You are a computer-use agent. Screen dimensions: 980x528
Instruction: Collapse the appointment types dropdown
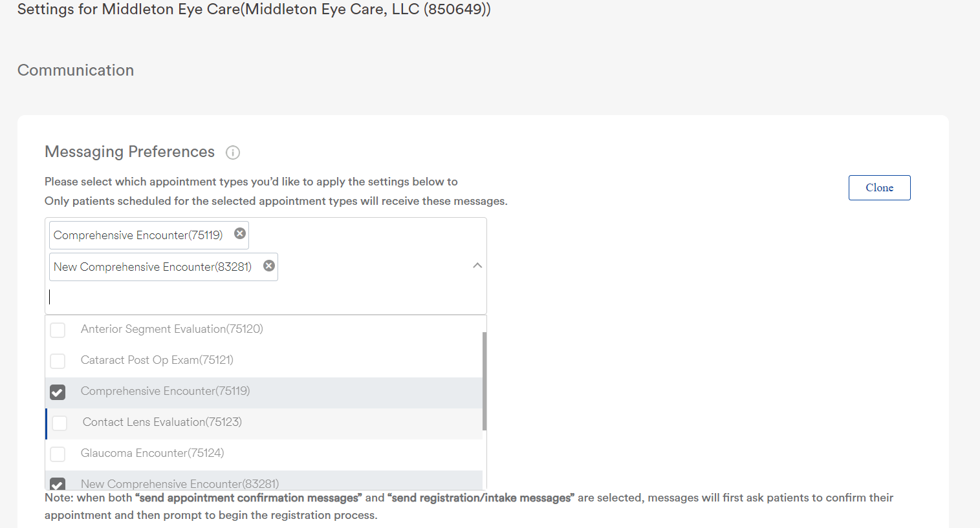(x=477, y=266)
